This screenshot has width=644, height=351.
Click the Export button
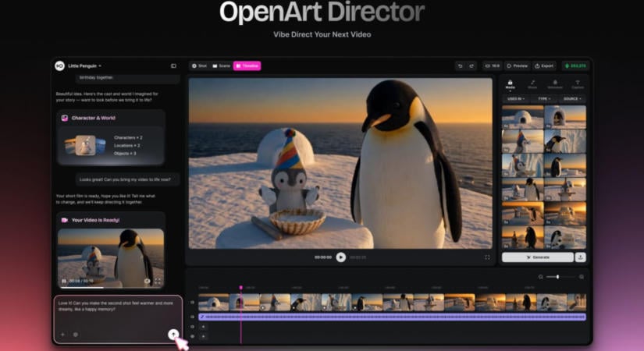(544, 66)
